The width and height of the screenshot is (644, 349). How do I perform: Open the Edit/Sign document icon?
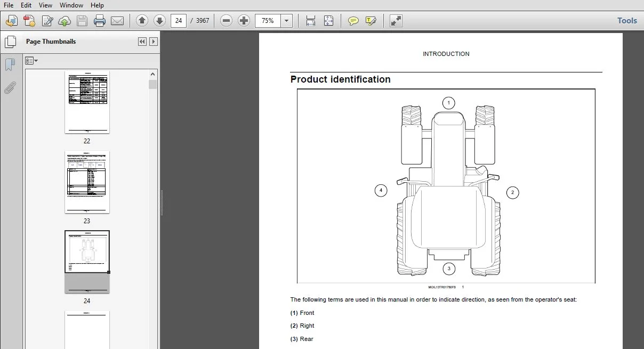pyautogui.click(x=47, y=21)
